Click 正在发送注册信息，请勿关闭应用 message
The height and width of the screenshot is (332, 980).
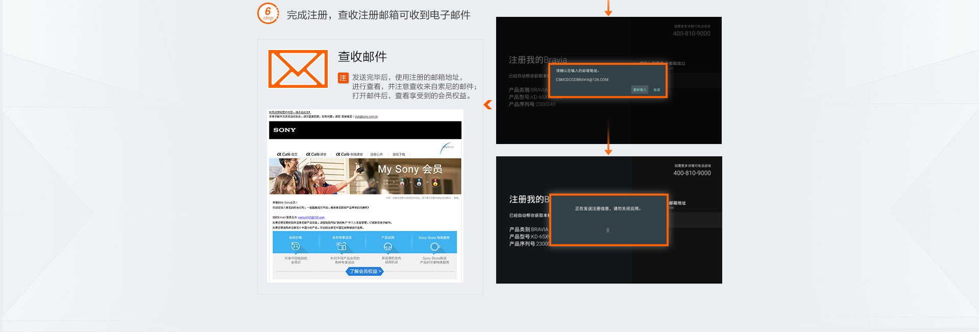[x=608, y=209]
